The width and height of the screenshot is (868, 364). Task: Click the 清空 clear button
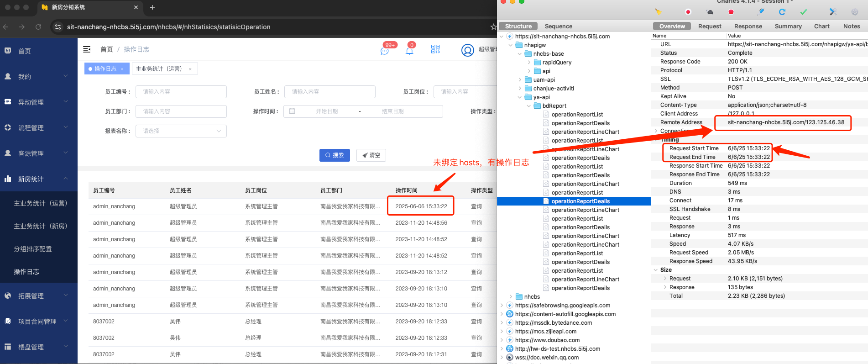point(371,155)
